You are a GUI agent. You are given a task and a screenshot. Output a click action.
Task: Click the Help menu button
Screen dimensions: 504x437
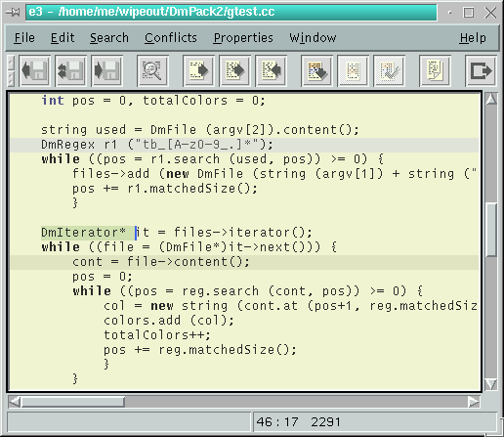click(x=473, y=38)
